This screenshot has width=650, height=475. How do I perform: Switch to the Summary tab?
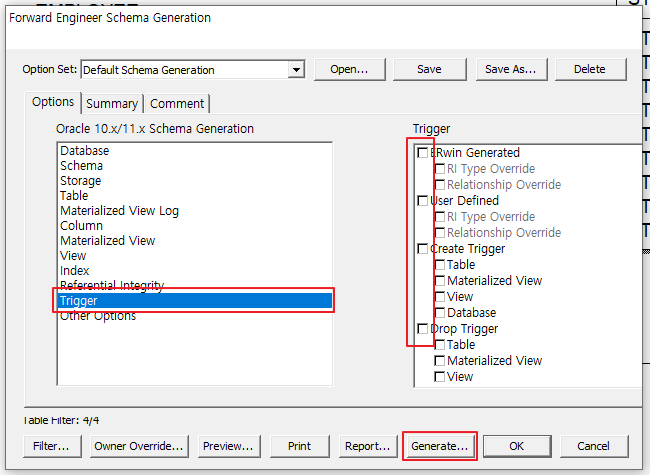click(x=112, y=104)
